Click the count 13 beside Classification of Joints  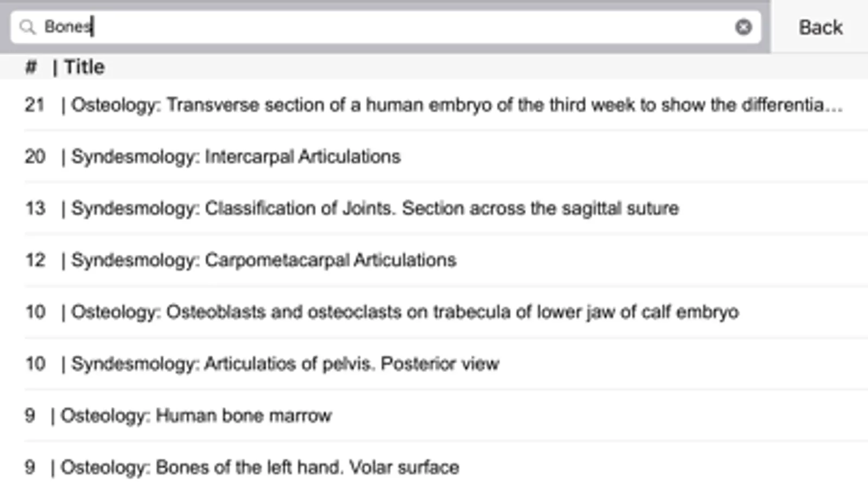(x=35, y=208)
